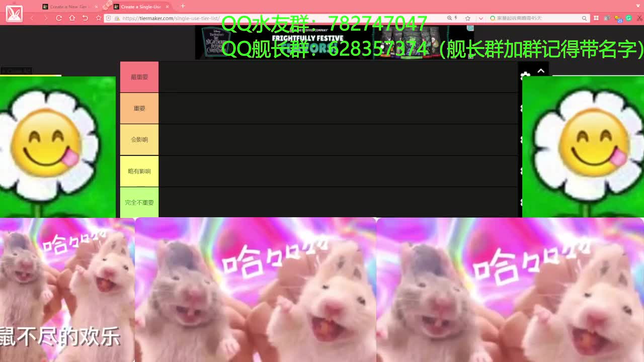This screenshot has width=644, height=362.
Task: Click the Frightfully Festive banner ad
Action: pyautogui.click(x=335, y=42)
